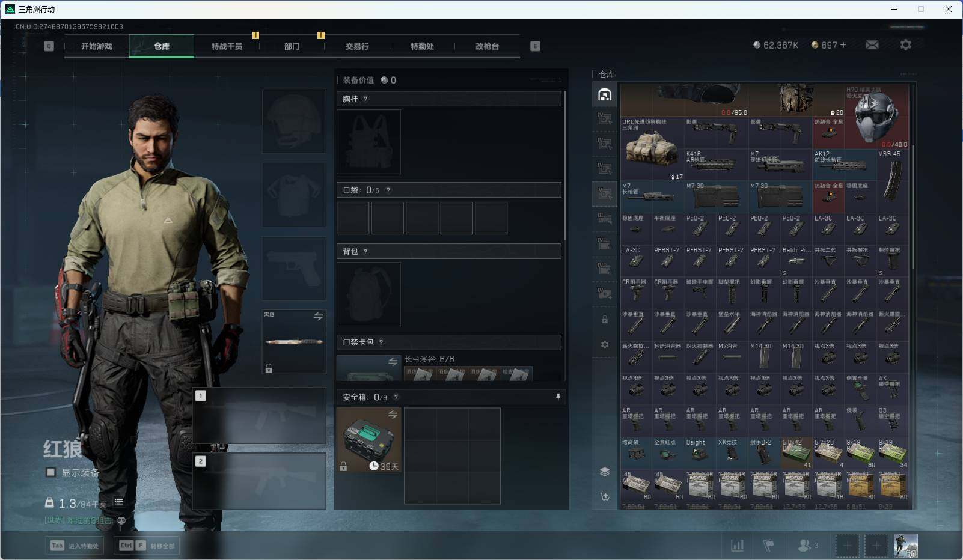963x560 pixels.
Task: Select the empty helmet equipment slot
Action: click(x=294, y=122)
